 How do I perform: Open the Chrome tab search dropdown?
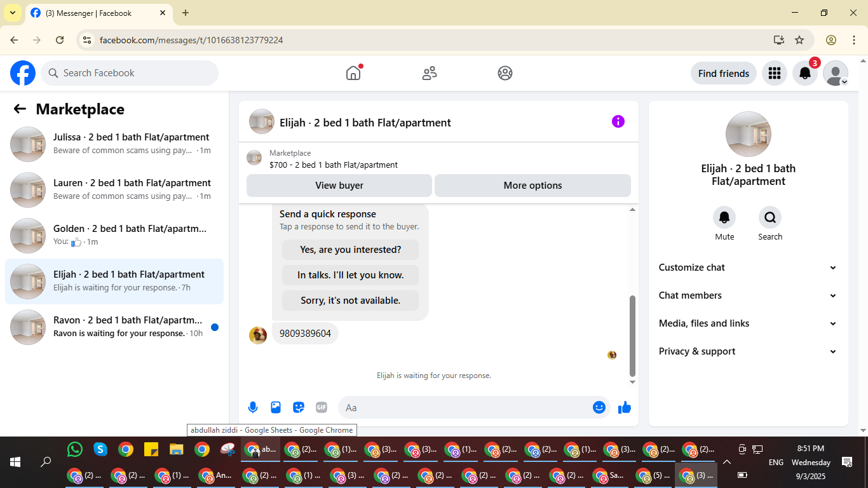coord(13,13)
